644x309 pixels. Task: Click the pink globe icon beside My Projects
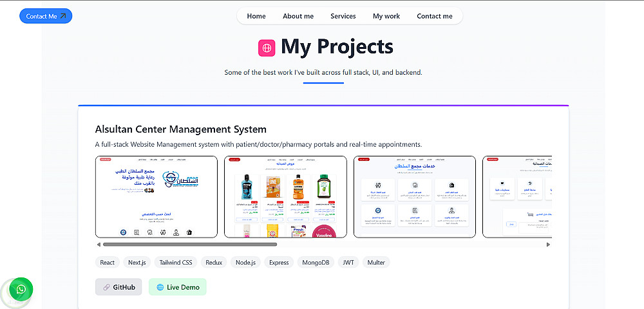tap(267, 48)
